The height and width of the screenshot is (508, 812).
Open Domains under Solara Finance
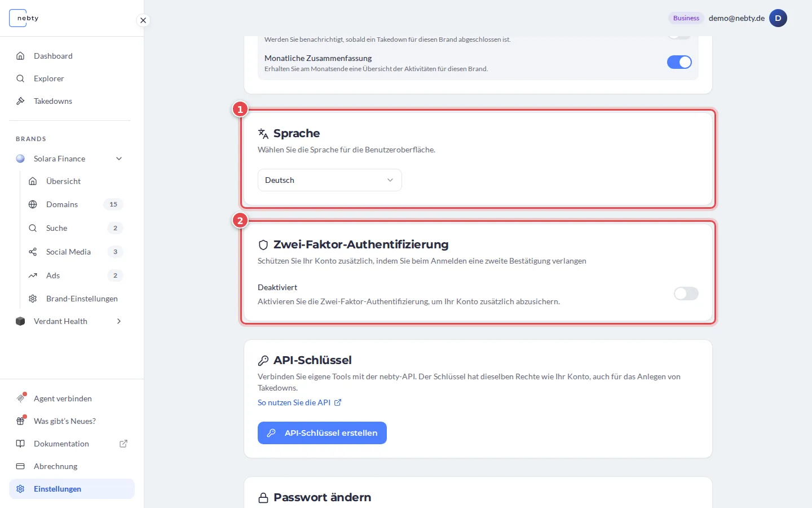(76, 204)
